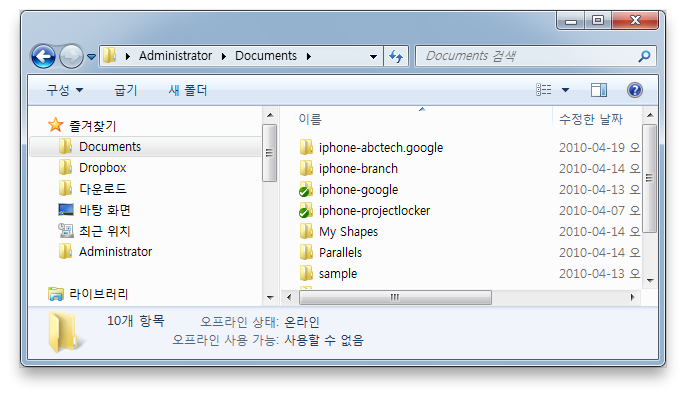
Task: Click the iphone-google green-check folder icon
Action: point(306,190)
